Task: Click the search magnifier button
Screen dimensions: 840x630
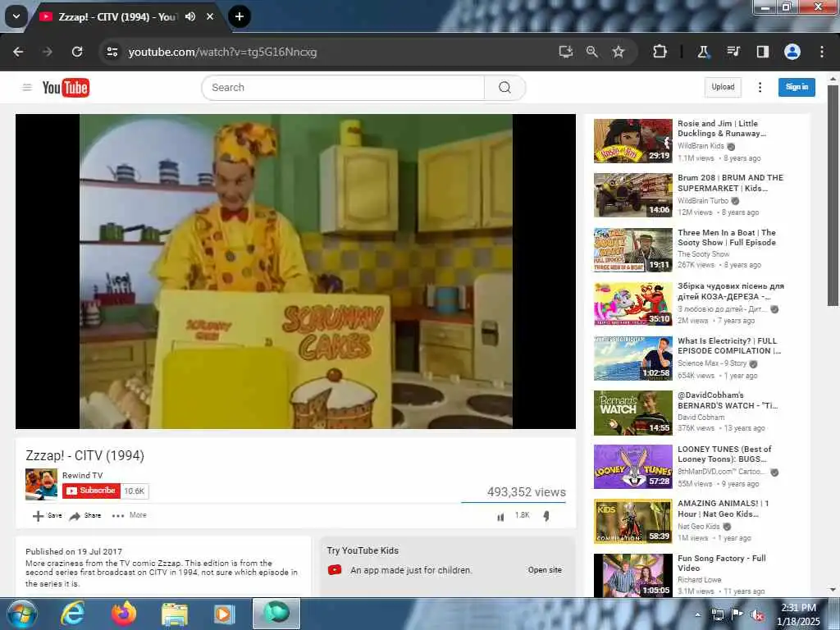Action: tap(504, 87)
